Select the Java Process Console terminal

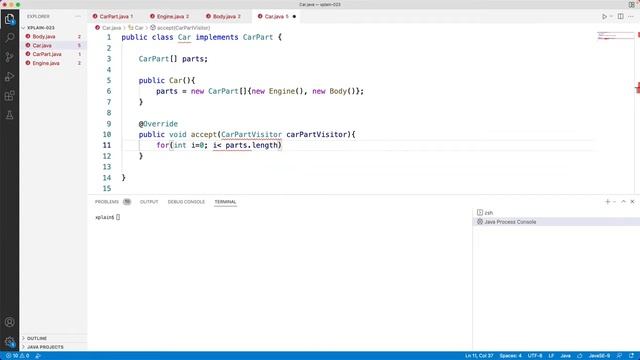(x=556, y=222)
